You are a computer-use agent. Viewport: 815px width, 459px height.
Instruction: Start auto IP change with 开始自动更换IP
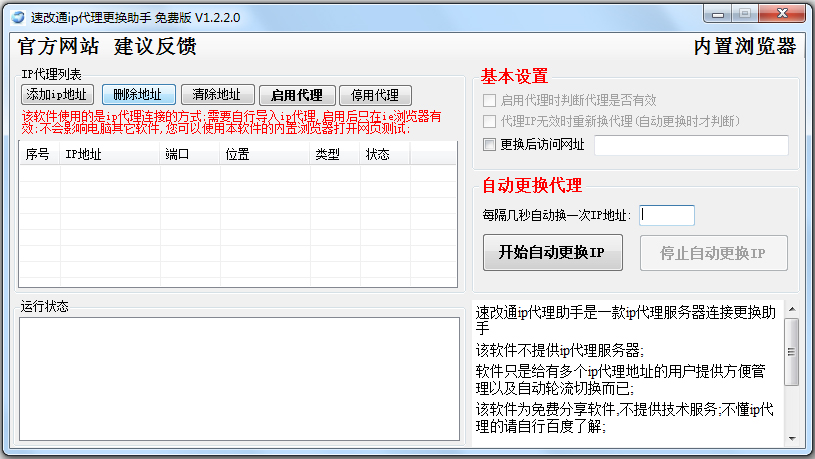click(x=553, y=253)
